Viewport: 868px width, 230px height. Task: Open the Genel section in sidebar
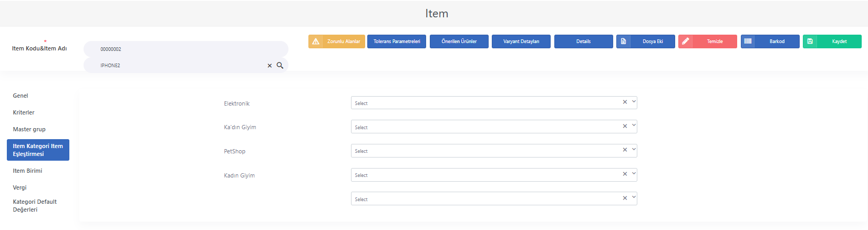click(20, 96)
